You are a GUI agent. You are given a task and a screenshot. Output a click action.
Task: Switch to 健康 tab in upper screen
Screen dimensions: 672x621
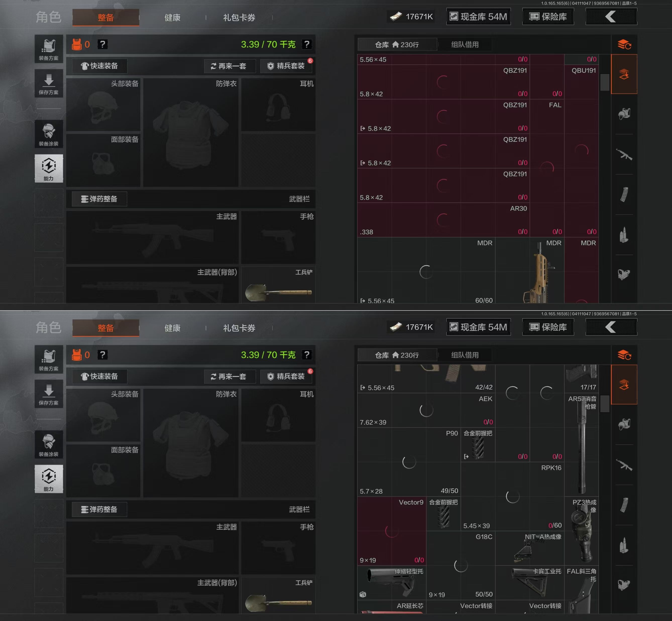(x=172, y=18)
